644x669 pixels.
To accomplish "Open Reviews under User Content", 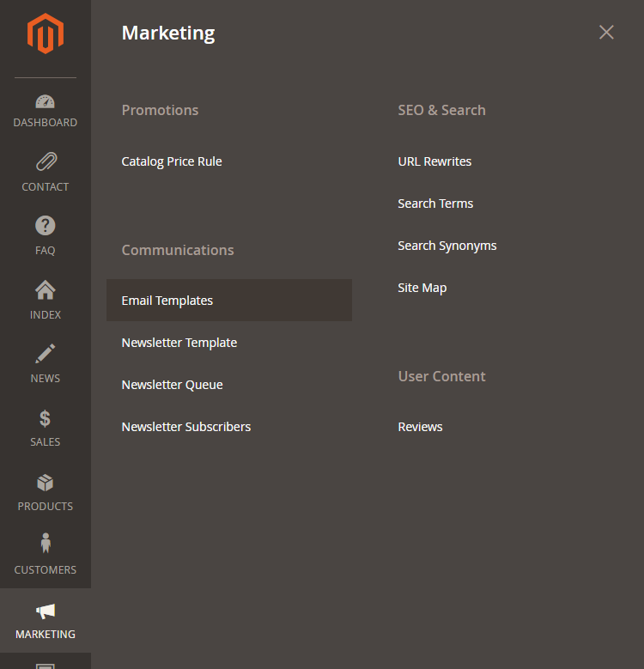I will tap(420, 427).
